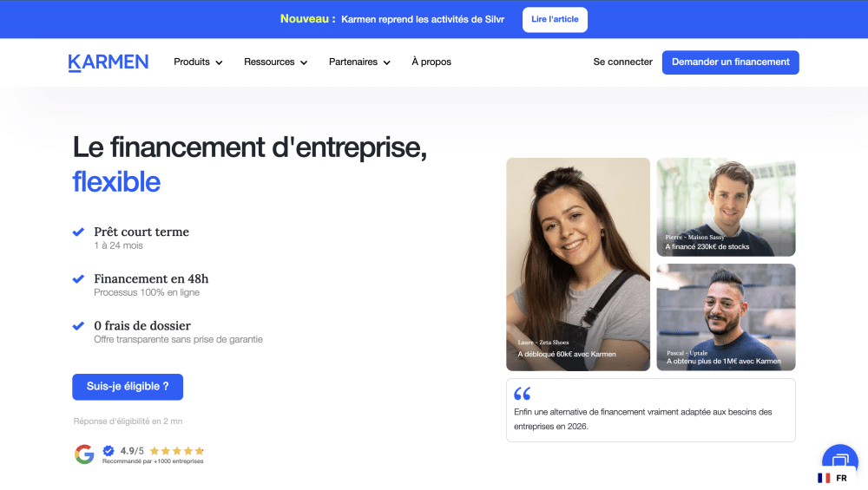Click the Se connecter link
868x490 pixels.
coord(622,62)
